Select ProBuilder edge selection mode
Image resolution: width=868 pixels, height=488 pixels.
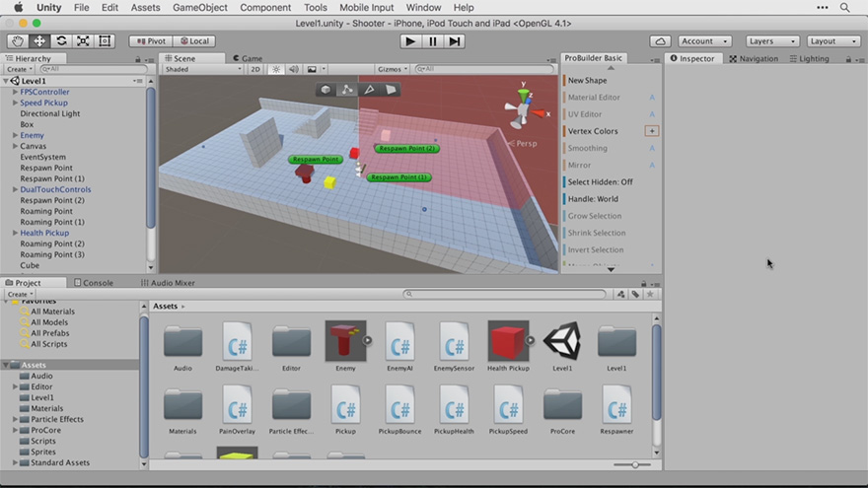click(x=369, y=89)
